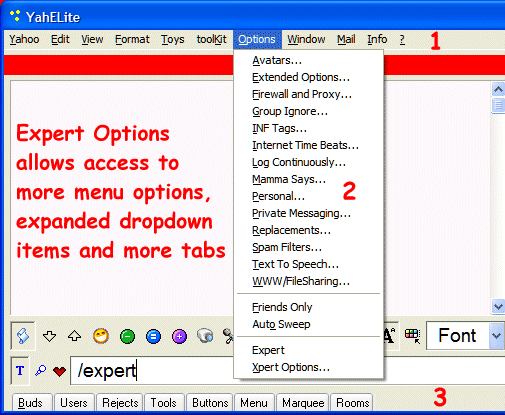505x415 pixels.
Task: Select Mamma Says... menu item
Action: [309, 179]
